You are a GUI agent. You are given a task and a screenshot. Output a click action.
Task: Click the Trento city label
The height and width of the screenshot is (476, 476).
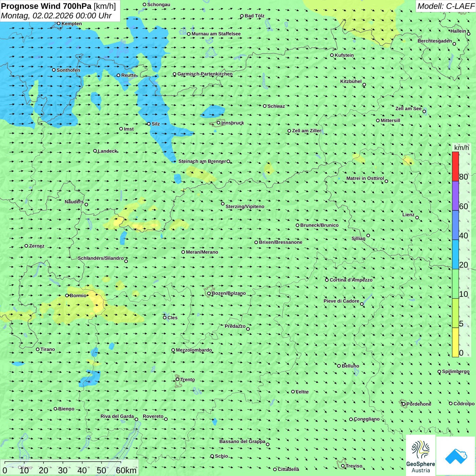(188, 379)
